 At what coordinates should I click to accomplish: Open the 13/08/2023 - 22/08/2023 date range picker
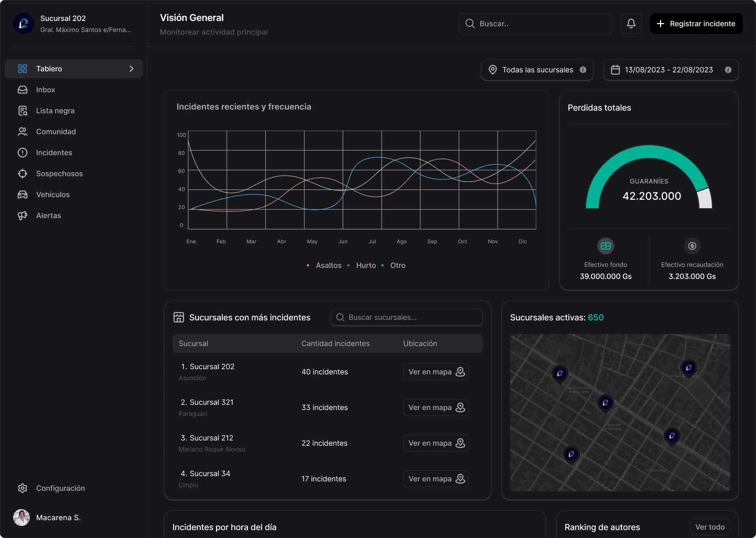(671, 70)
